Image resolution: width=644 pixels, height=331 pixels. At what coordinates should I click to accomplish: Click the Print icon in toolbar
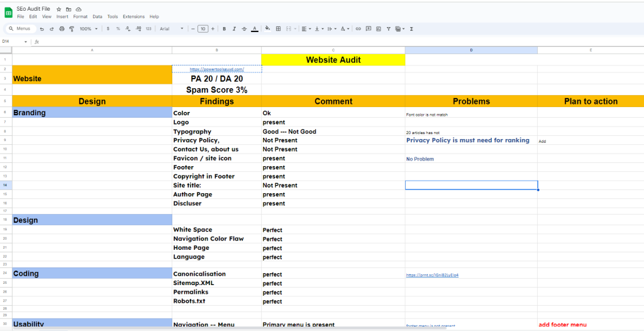click(x=61, y=29)
